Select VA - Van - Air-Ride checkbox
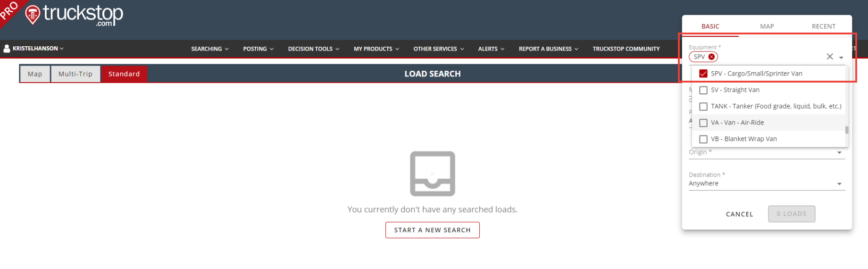The image size is (868, 269). click(703, 123)
